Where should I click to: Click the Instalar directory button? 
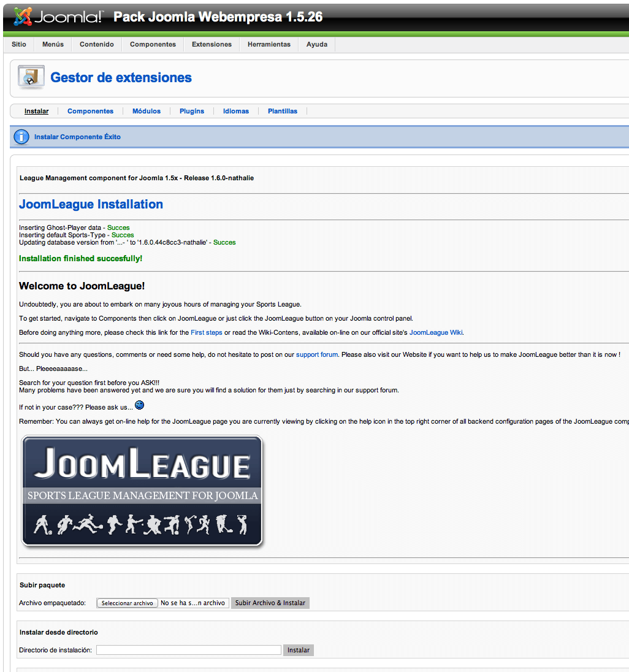coord(299,650)
